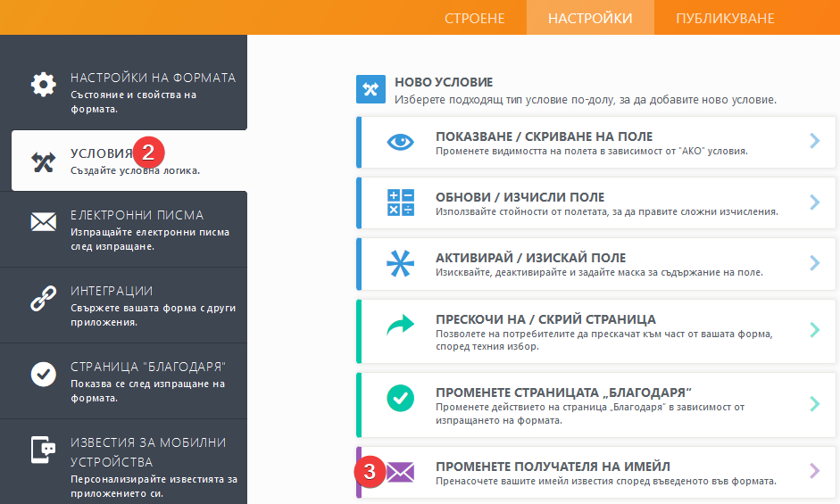Click the blue НОВО УСЛОВИЕ header icon

[x=370, y=89]
